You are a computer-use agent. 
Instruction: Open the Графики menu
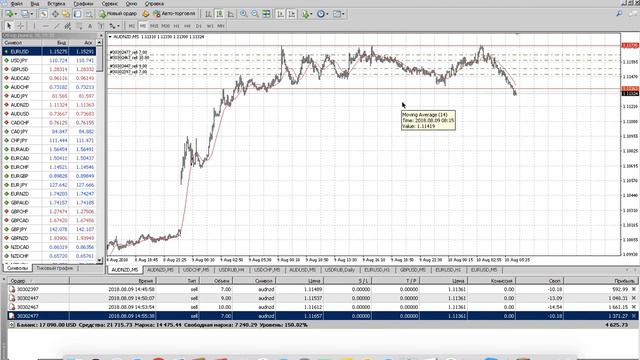click(x=83, y=4)
